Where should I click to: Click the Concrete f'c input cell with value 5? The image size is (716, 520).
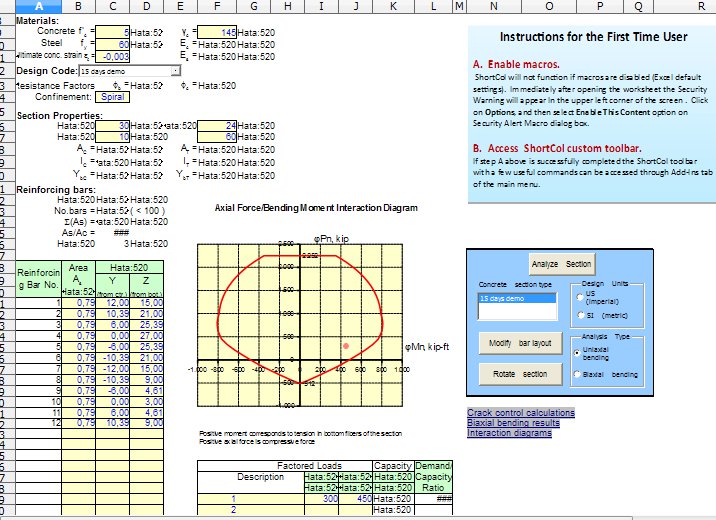click(x=113, y=32)
